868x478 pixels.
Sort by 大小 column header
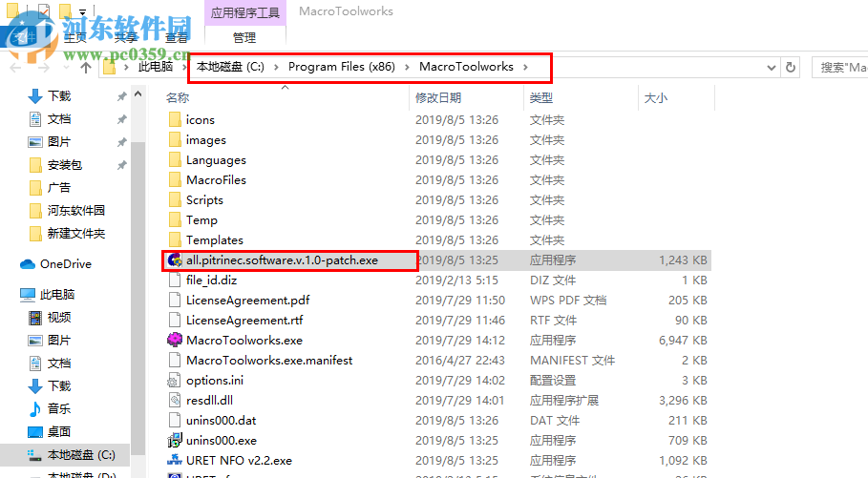point(655,98)
